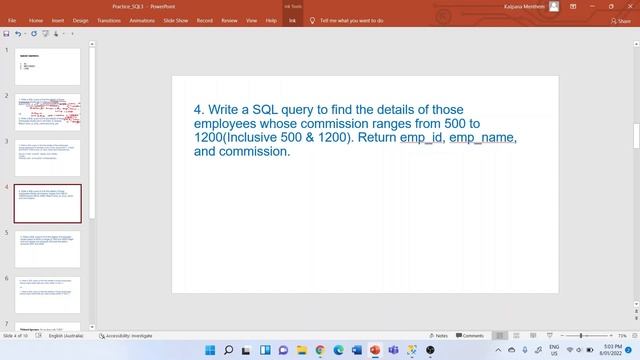This screenshot has width=640, height=360.
Task: Switch to Normal view
Action: click(500, 336)
